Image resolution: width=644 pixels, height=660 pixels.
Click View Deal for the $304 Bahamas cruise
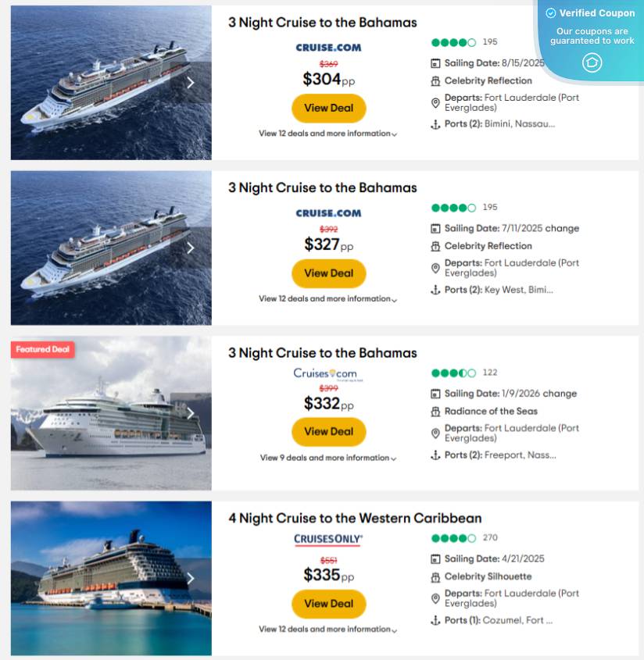328,108
